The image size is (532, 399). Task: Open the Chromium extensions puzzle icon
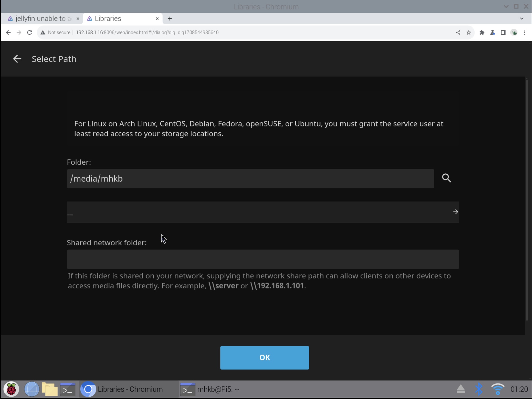coord(482,32)
